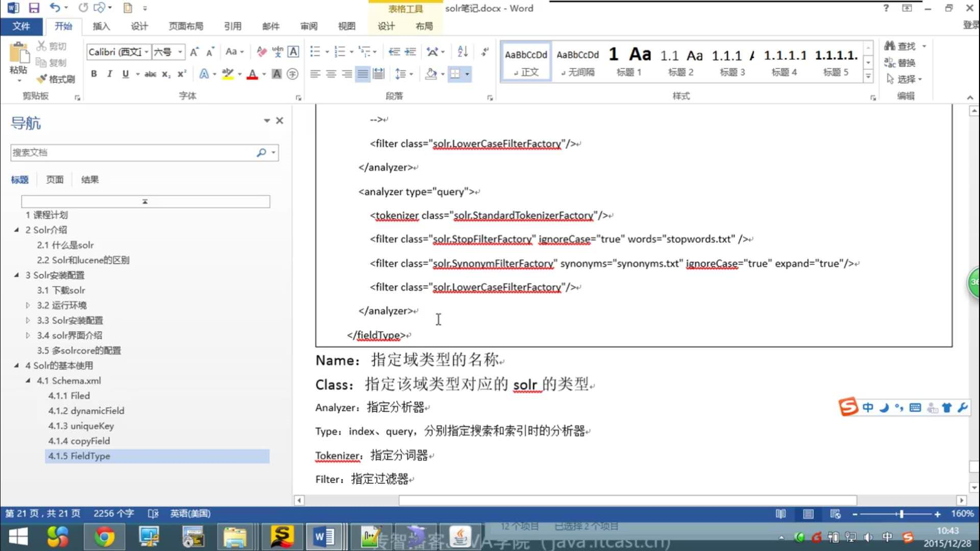Image resolution: width=980 pixels, height=551 pixels.
Task: Click the Center alignment icon
Action: point(331,74)
